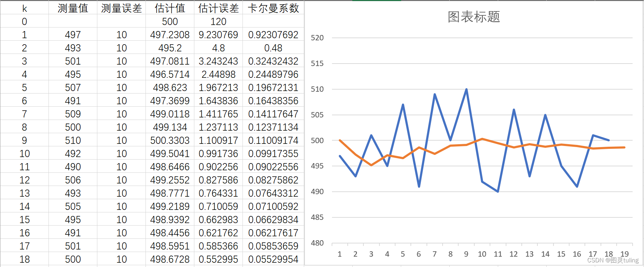The width and height of the screenshot is (644, 267).
Task: Select the estimate cell 496.5714
Action: pyautogui.click(x=170, y=74)
